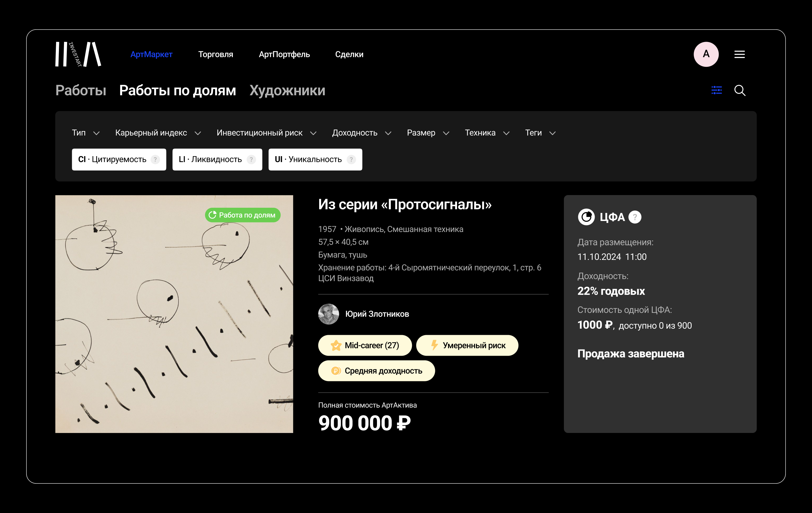Switch to Художники tab
Viewport: 812px width, 513px height.
click(x=287, y=90)
